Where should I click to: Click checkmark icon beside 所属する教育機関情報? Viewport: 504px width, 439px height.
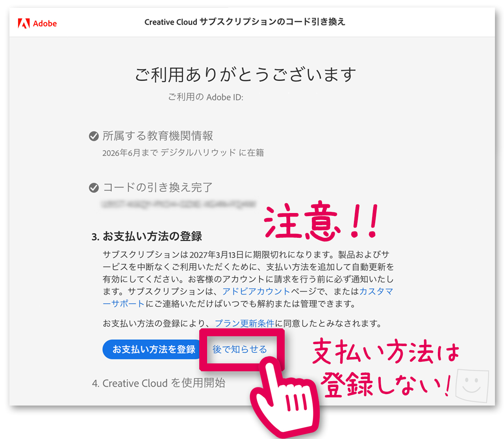[x=94, y=136]
